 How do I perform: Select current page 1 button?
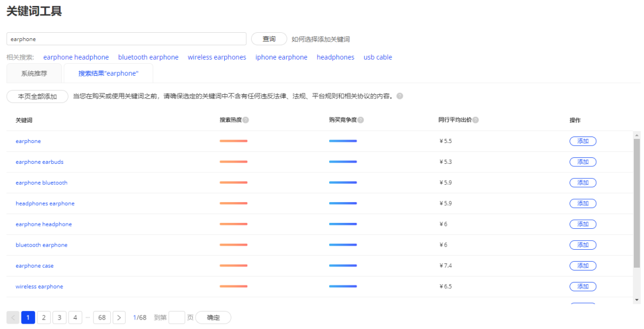point(28,318)
